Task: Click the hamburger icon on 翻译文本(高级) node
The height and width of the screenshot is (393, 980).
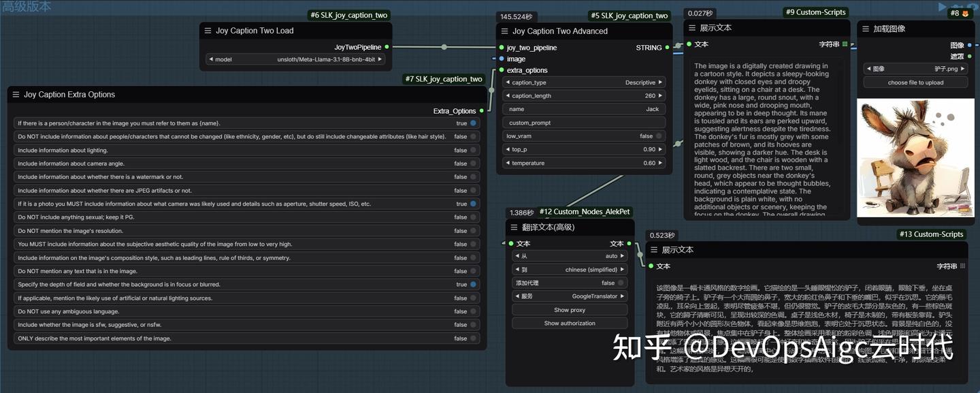Action: click(514, 227)
